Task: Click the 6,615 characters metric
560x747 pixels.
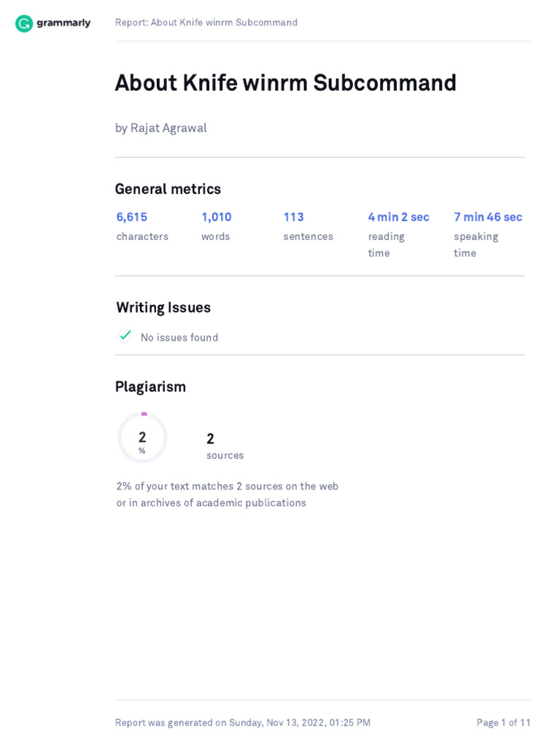Action: (132, 217)
